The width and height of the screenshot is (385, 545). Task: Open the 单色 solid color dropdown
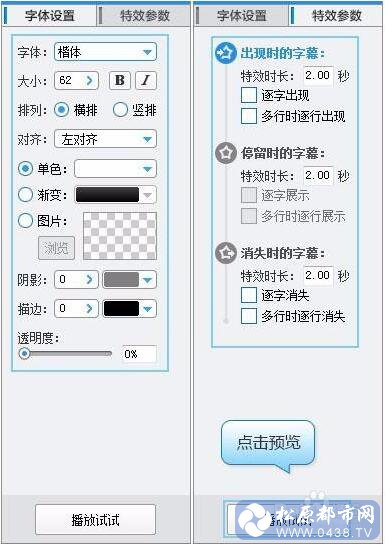(115, 169)
